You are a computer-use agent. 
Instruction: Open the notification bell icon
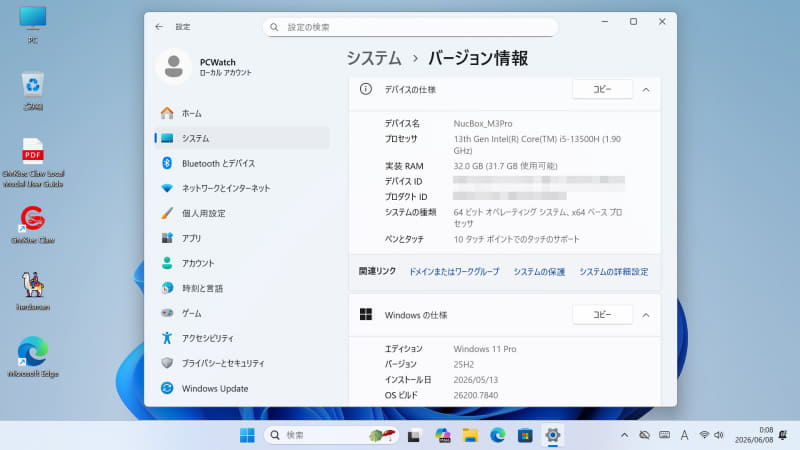(784, 435)
